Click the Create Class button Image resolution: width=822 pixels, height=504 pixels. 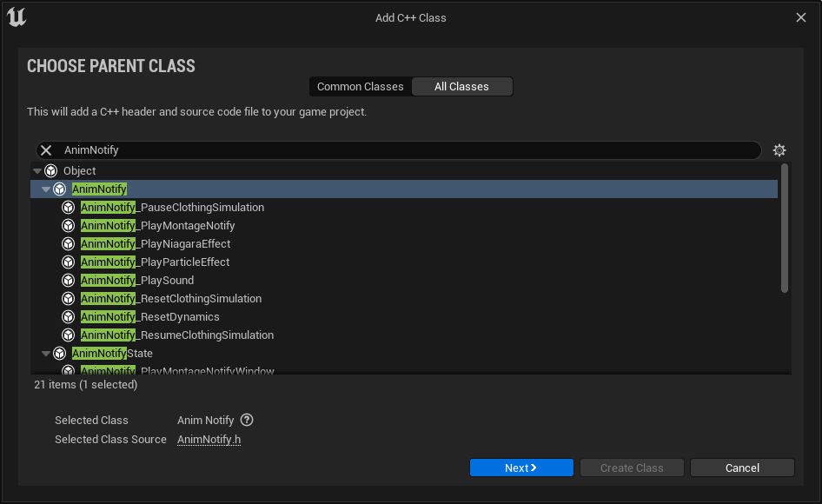(x=632, y=468)
